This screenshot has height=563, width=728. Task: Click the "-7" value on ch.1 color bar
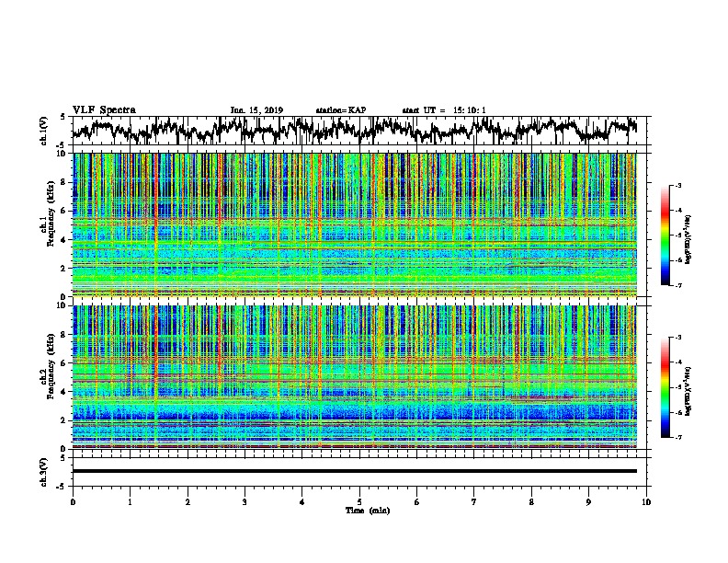coord(677,285)
